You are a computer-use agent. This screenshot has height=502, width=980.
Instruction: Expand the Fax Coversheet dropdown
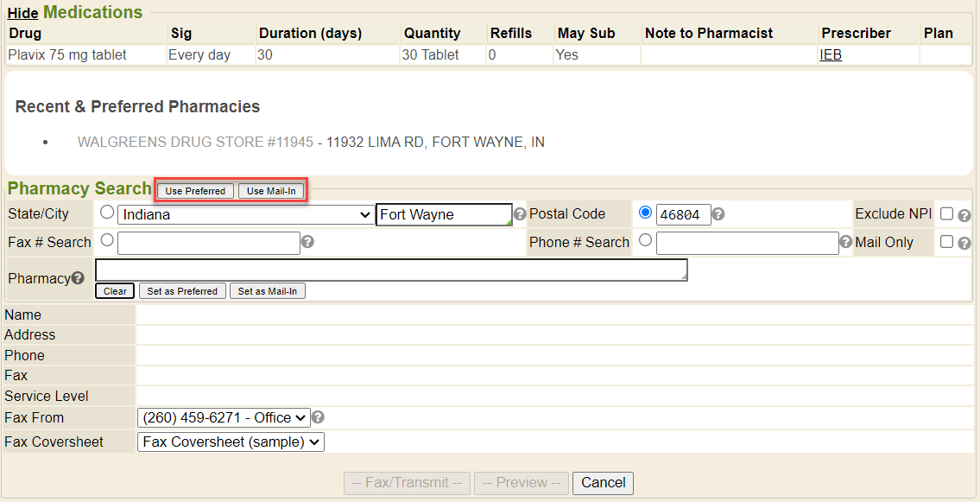coord(230,442)
